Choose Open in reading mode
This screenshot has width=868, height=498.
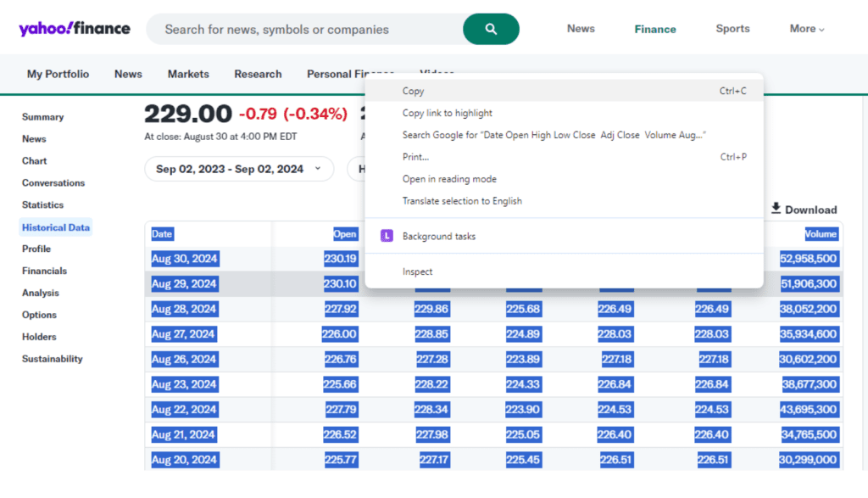click(449, 179)
